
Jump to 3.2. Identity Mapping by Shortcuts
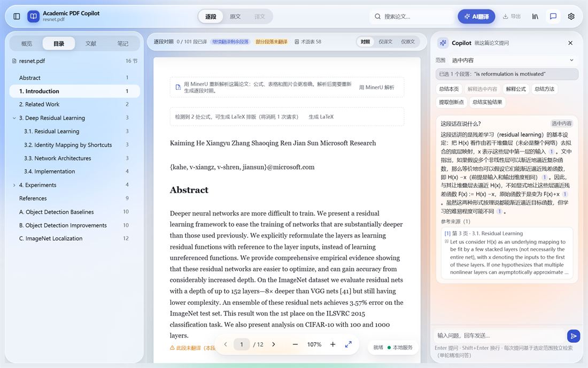pos(75,145)
